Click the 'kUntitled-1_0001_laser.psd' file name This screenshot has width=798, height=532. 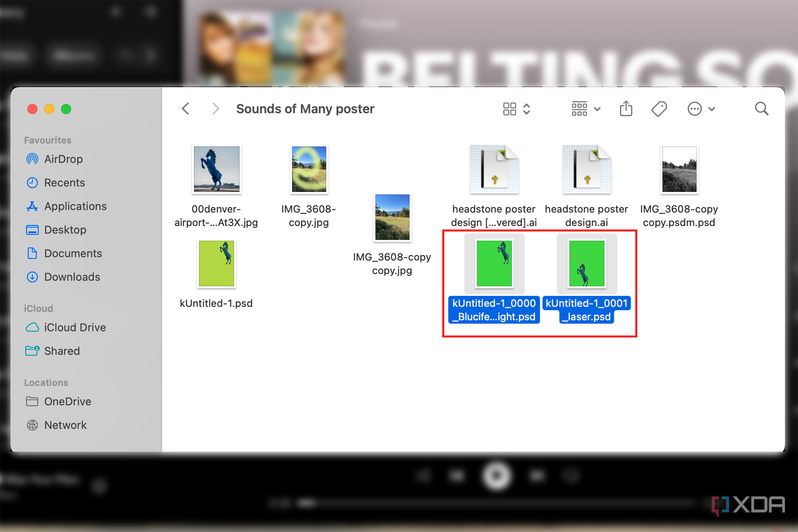click(x=587, y=310)
